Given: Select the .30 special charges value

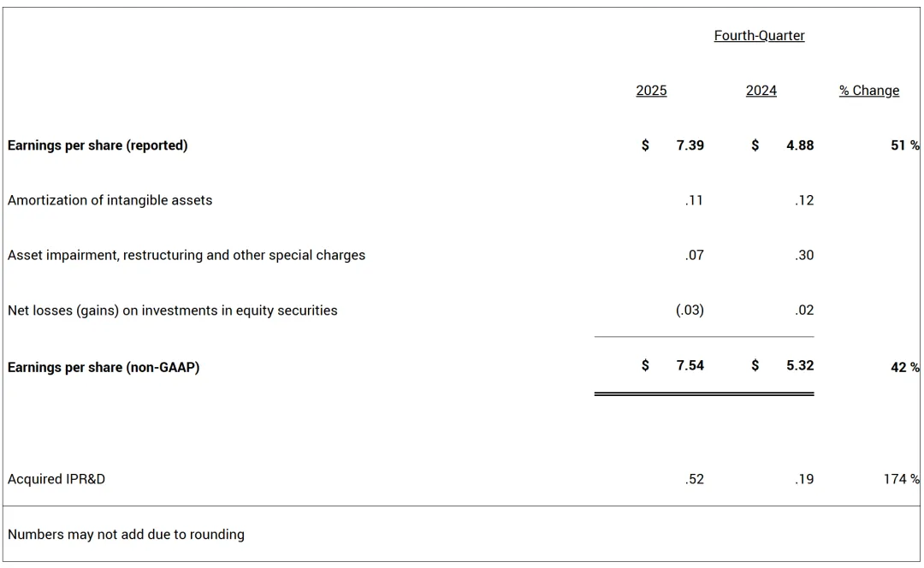Looking at the screenshot, I should click(x=804, y=255).
